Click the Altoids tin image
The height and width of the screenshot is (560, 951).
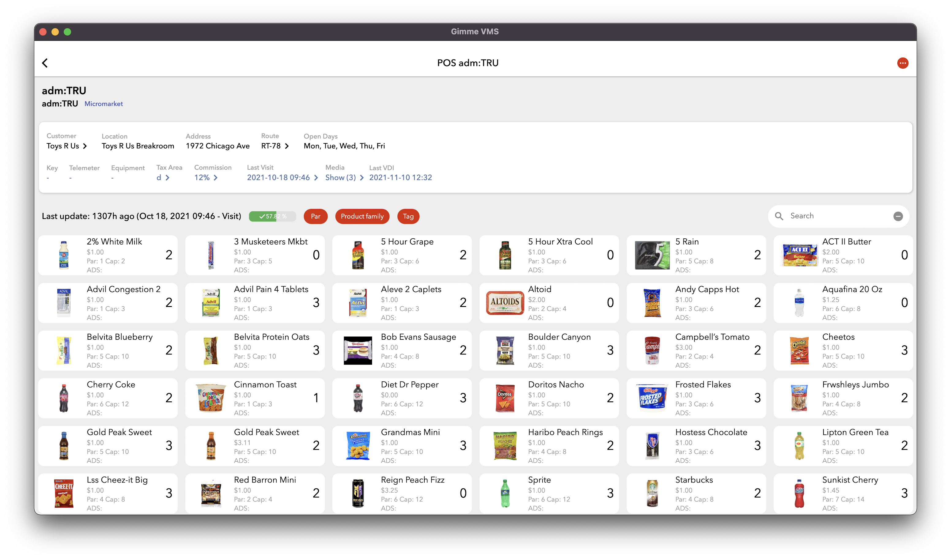tap(505, 303)
